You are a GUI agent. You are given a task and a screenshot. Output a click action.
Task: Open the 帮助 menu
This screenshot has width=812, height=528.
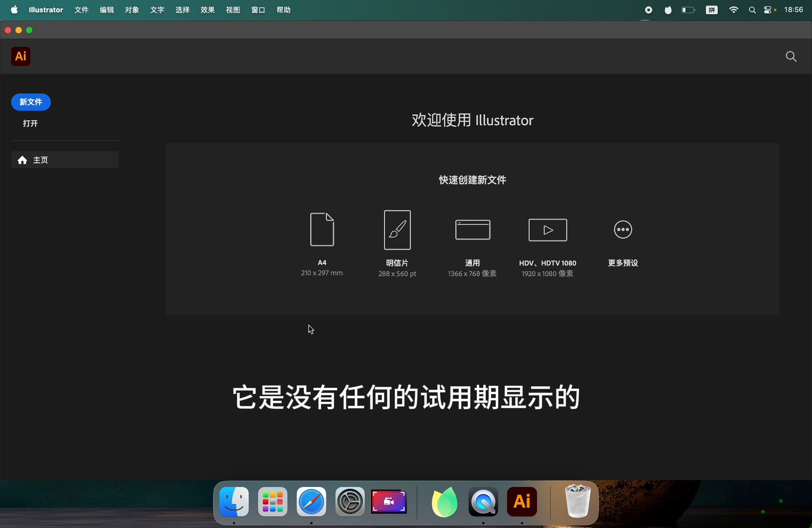pyautogui.click(x=284, y=10)
